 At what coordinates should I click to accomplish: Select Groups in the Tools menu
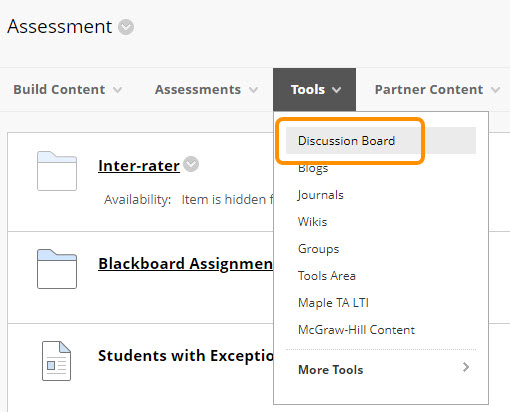click(318, 249)
